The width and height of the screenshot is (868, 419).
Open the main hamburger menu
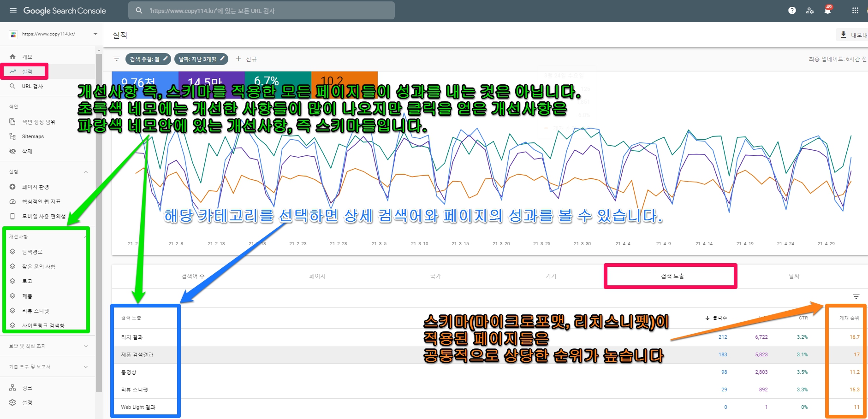tap(13, 11)
